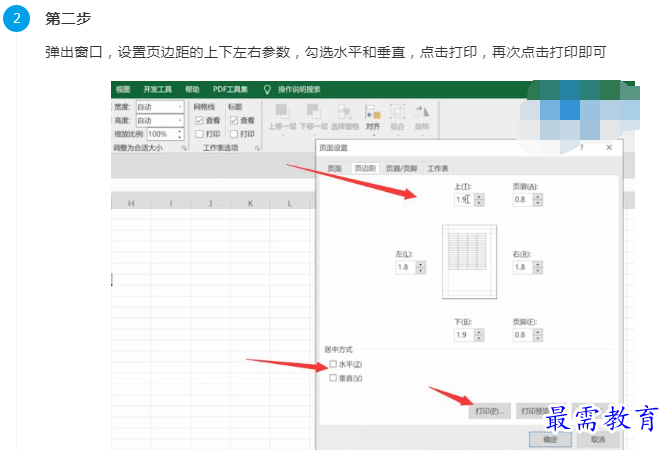Click the 上移一层 (Bring Forward) icon

pyautogui.click(x=282, y=111)
